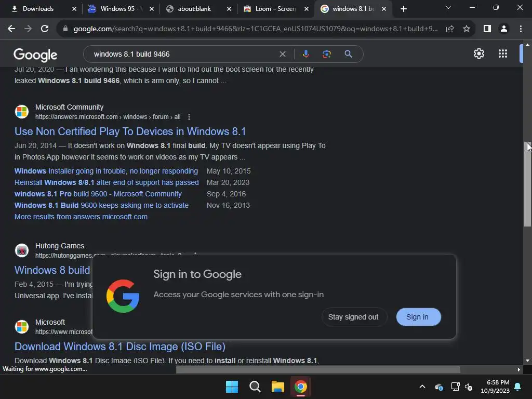
Task: Open the Windows 8 build Hutong Games result
Action: click(52, 270)
